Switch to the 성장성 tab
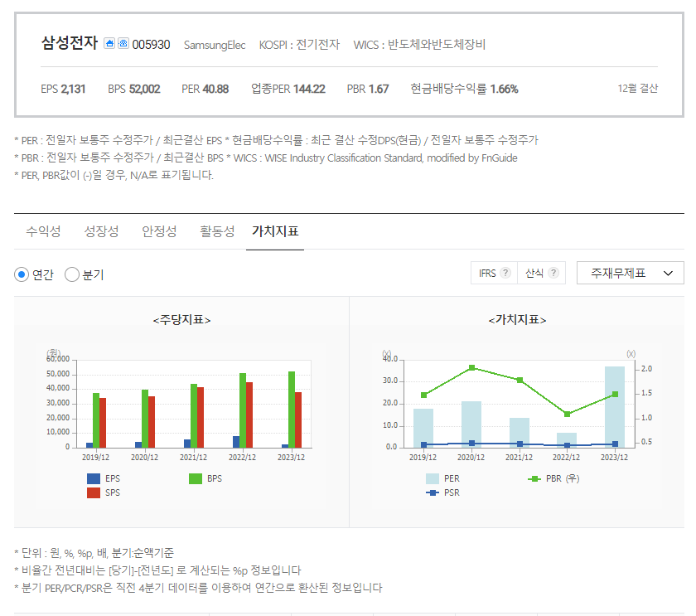The image size is (696, 616). click(101, 231)
